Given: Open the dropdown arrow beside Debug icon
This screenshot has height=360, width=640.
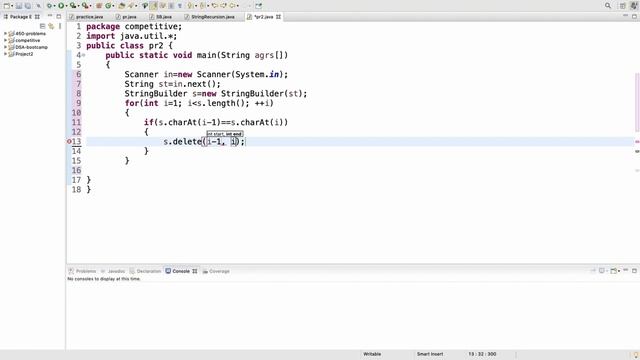Looking at the screenshot, I should pyautogui.click(x=54, y=6).
